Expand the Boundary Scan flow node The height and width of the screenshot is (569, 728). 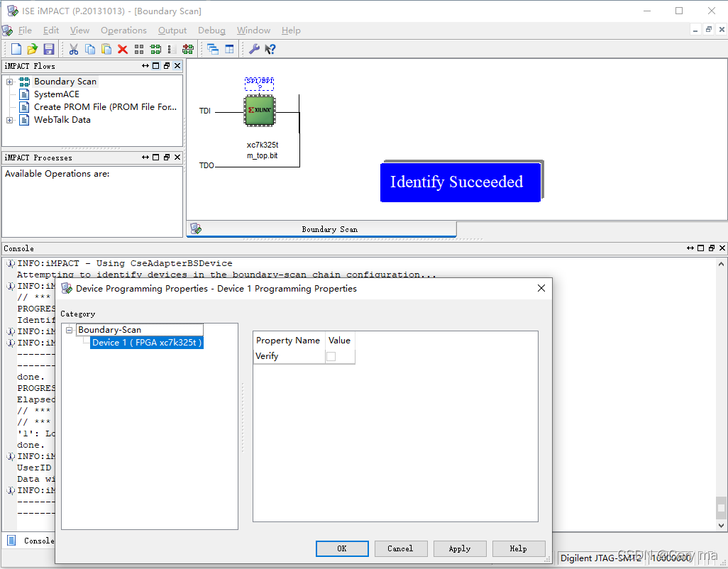pyautogui.click(x=9, y=82)
